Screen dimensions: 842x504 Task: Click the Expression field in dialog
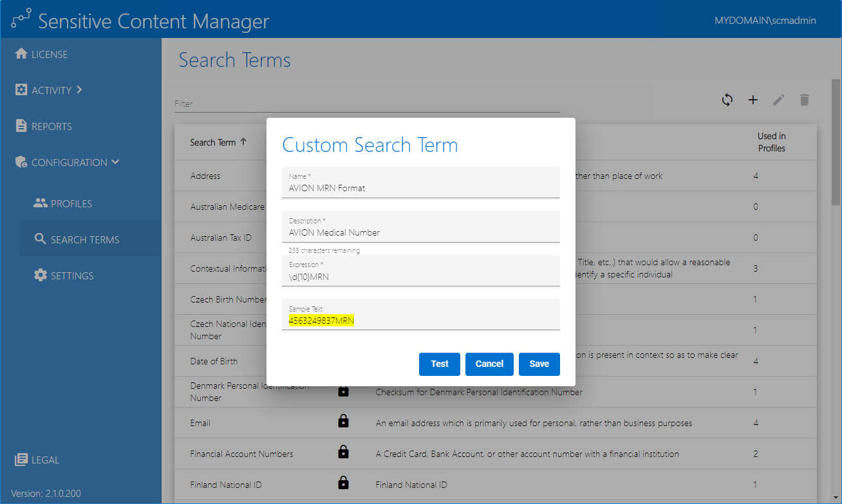(x=421, y=270)
